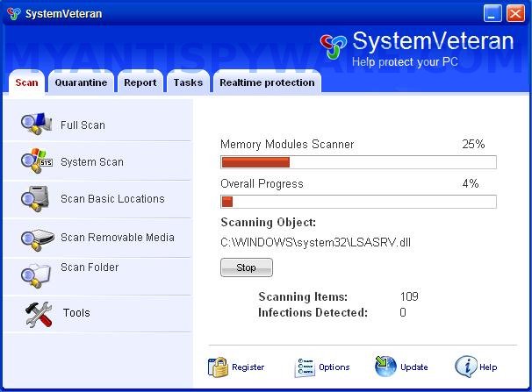
Task: Close the SystemVeteran window
Action: pos(515,13)
